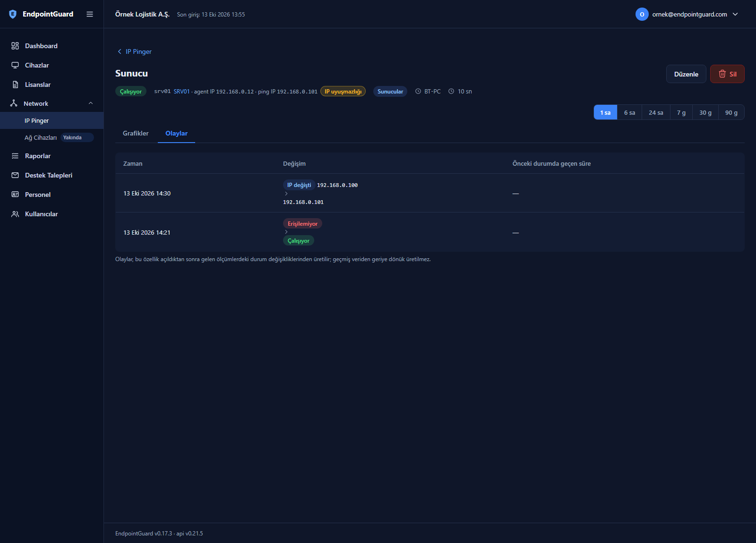
Task: Click the clock icon next to BT-PC
Action: 418,91
